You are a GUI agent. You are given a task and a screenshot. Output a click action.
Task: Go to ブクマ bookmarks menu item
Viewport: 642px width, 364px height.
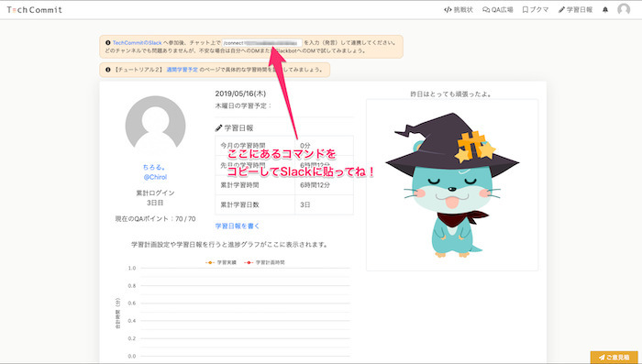(x=535, y=10)
